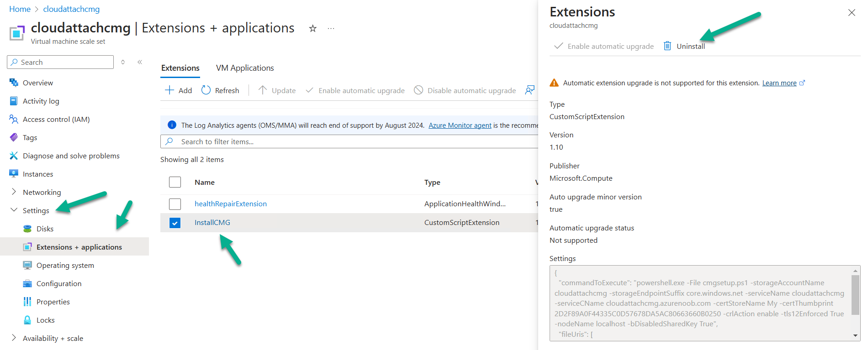Collapse the Settings menu group
Viewport: 868px width, 350px height.
pyautogui.click(x=14, y=210)
